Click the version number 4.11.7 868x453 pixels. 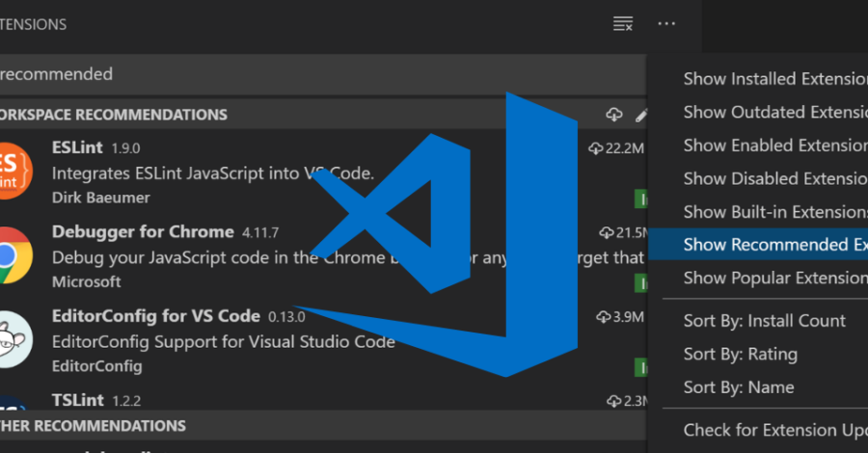(x=260, y=232)
